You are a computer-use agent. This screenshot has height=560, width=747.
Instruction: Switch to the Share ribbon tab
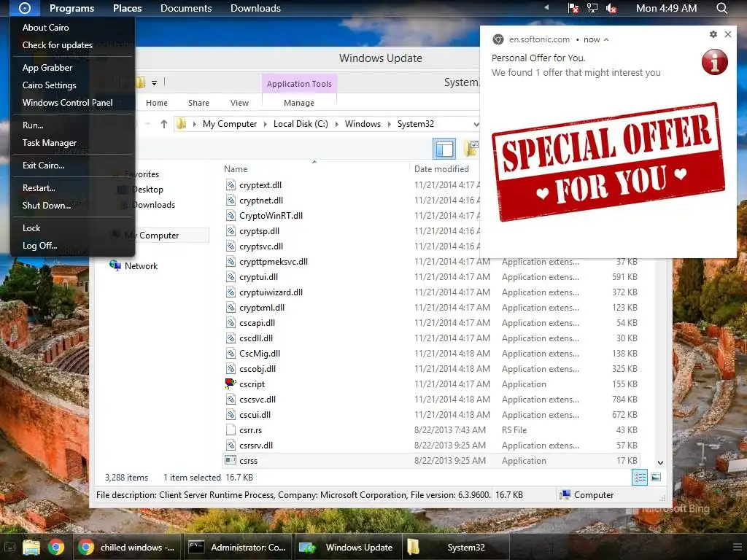198,103
